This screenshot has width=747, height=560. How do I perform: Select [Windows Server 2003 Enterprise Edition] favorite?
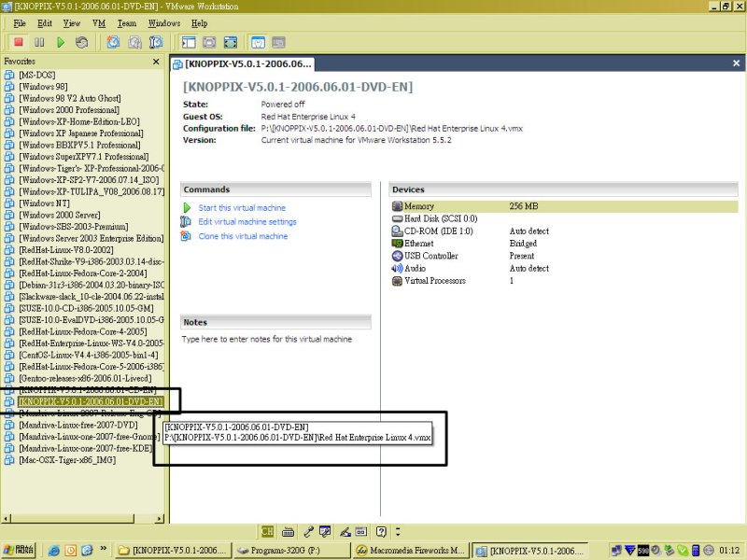coord(91,239)
